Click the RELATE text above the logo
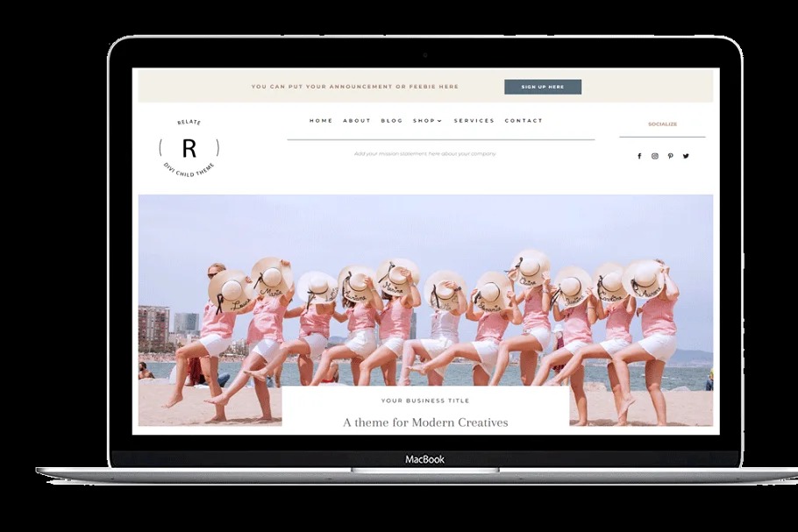 click(189, 123)
